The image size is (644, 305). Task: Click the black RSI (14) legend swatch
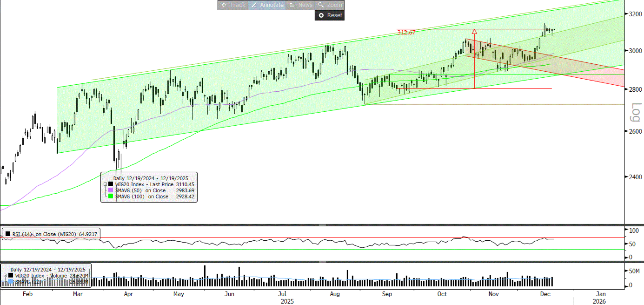(x=7, y=234)
